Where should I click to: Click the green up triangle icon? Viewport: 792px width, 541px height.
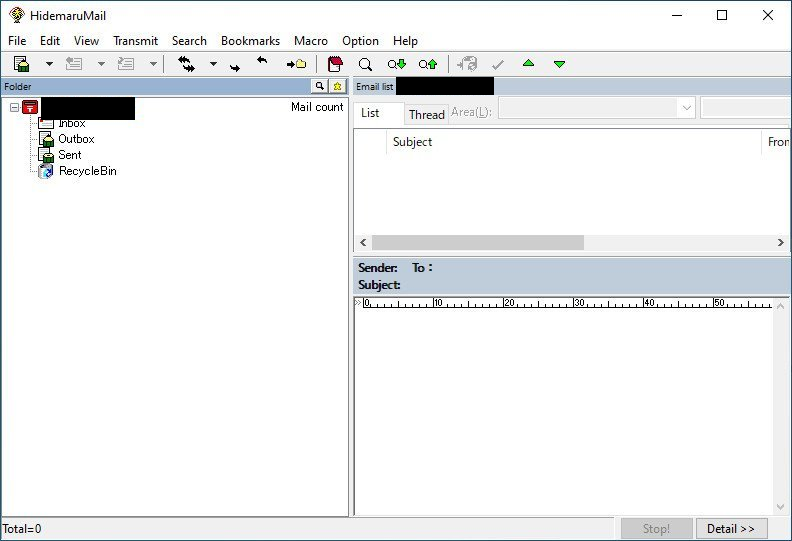click(x=528, y=63)
